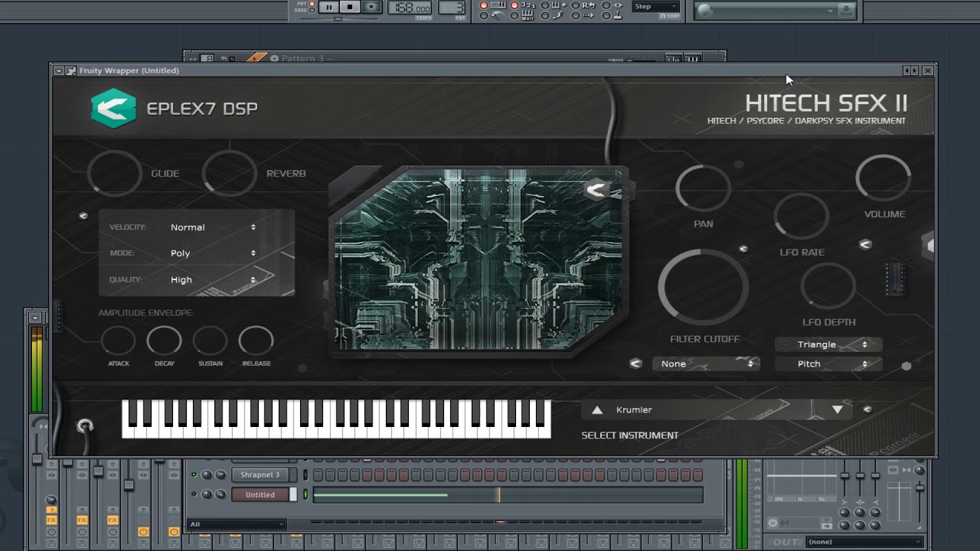Adjust the Reverb knob
The image size is (980, 551).
point(230,173)
